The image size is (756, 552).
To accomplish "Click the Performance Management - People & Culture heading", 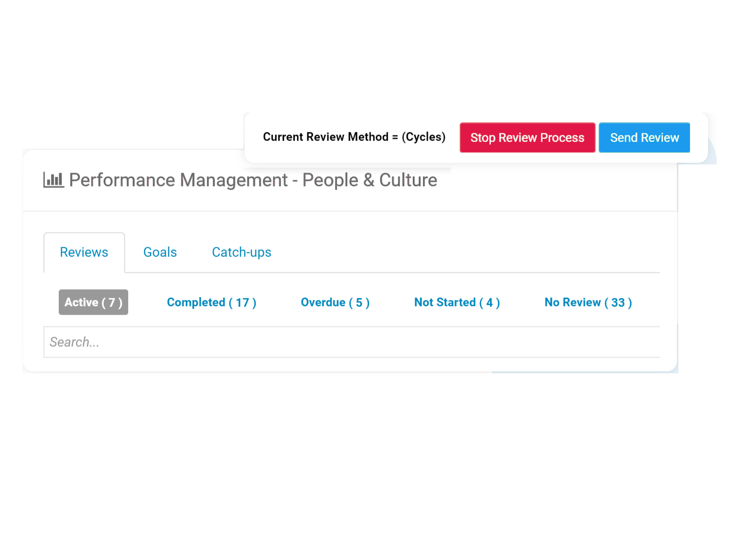I will [x=253, y=180].
